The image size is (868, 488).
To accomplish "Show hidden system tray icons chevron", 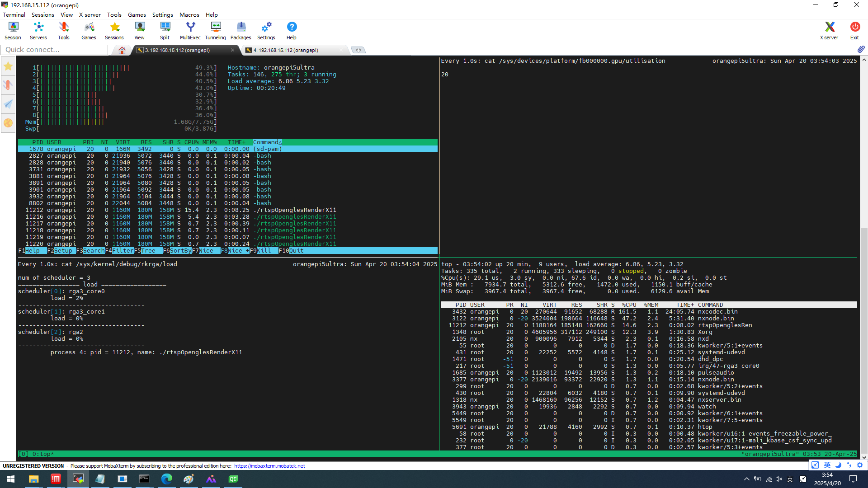I will pyautogui.click(x=746, y=479).
